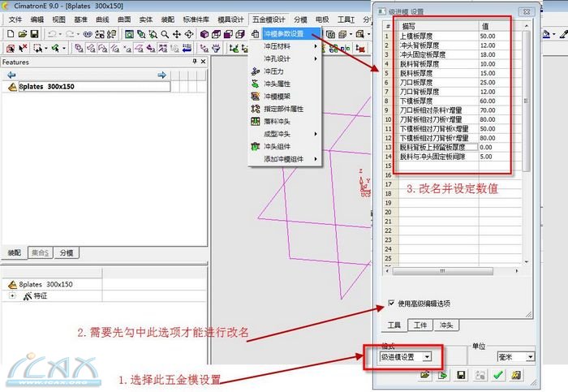
Task: Click the yellow exit icon in dialog
Action: click(516, 375)
